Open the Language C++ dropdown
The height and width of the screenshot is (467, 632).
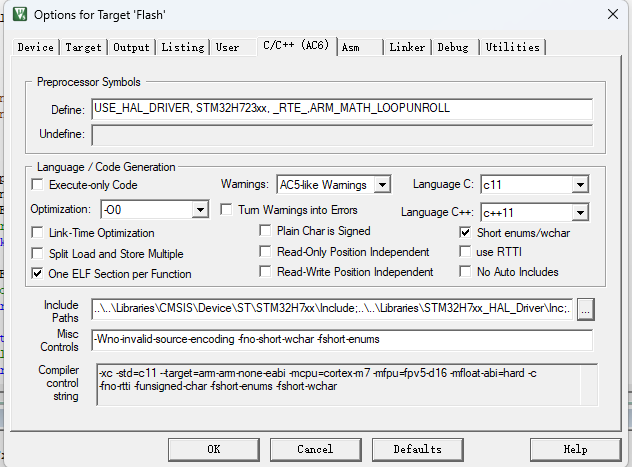pyautogui.click(x=579, y=212)
